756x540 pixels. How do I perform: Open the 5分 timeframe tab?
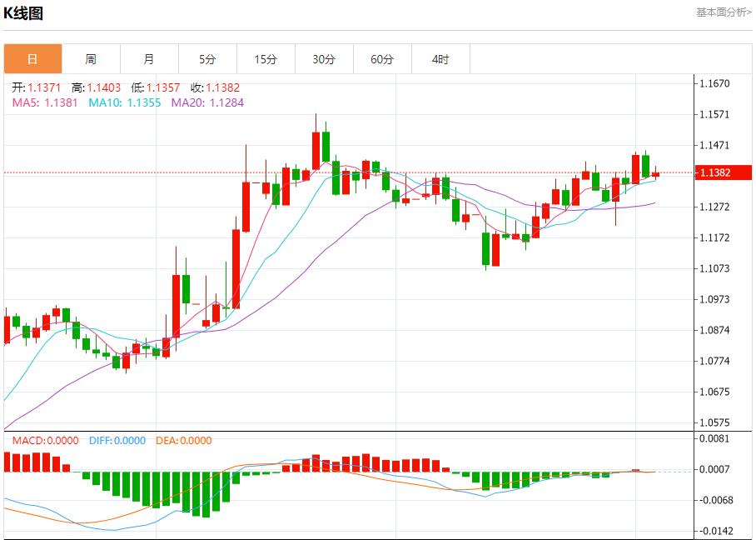[207, 59]
